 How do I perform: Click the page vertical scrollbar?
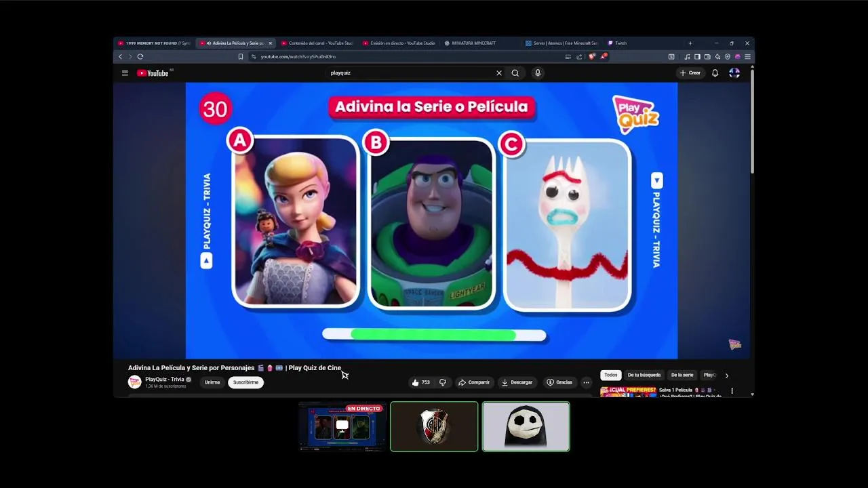pyautogui.click(x=752, y=122)
